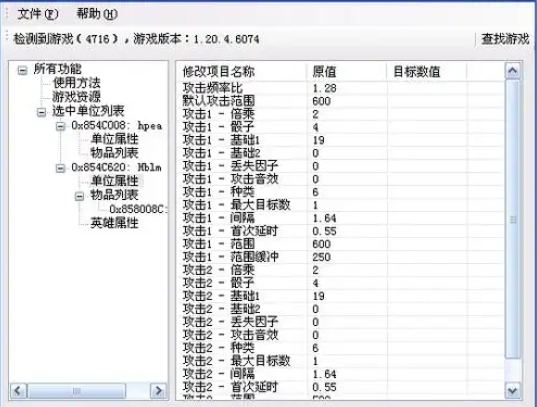Open the 帮助(H) menu
Image resolution: width=537 pixels, height=407 pixels.
pyautogui.click(x=97, y=14)
